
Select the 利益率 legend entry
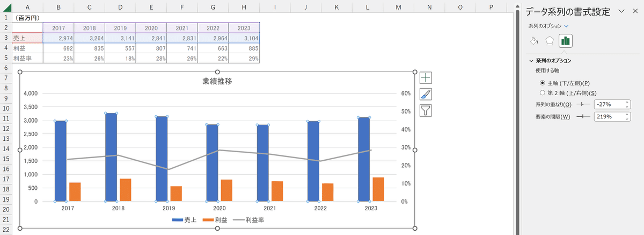(248, 220)
